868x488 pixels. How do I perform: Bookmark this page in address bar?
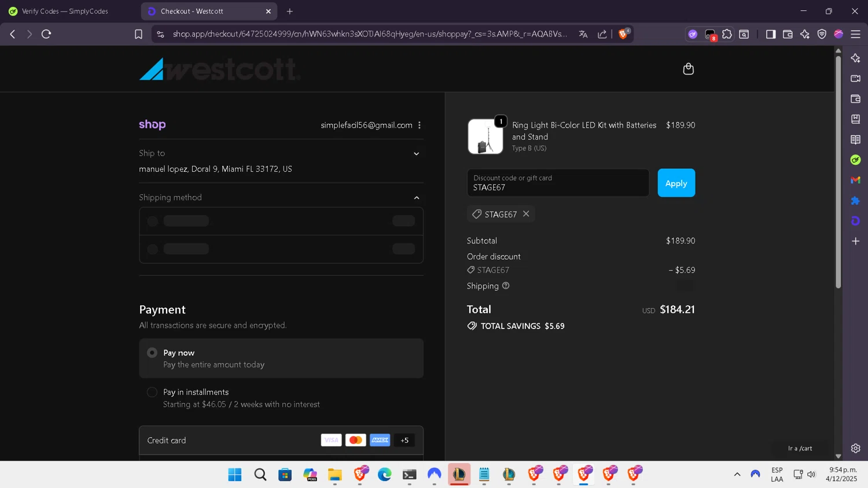138,34
